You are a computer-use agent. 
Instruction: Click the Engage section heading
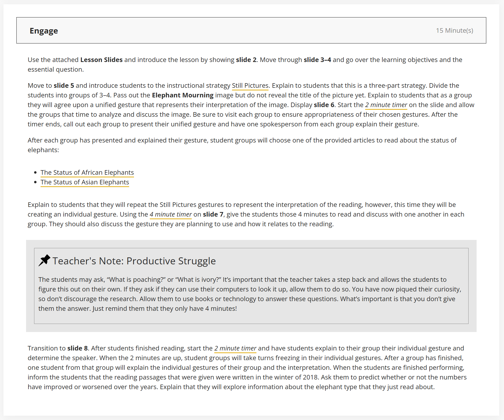[x=44, y=31]
